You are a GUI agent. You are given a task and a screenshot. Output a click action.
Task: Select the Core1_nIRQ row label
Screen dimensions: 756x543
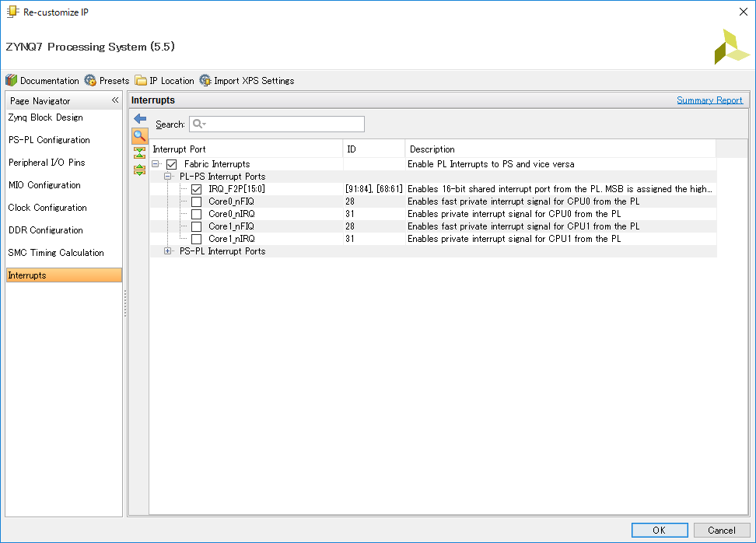232,239
